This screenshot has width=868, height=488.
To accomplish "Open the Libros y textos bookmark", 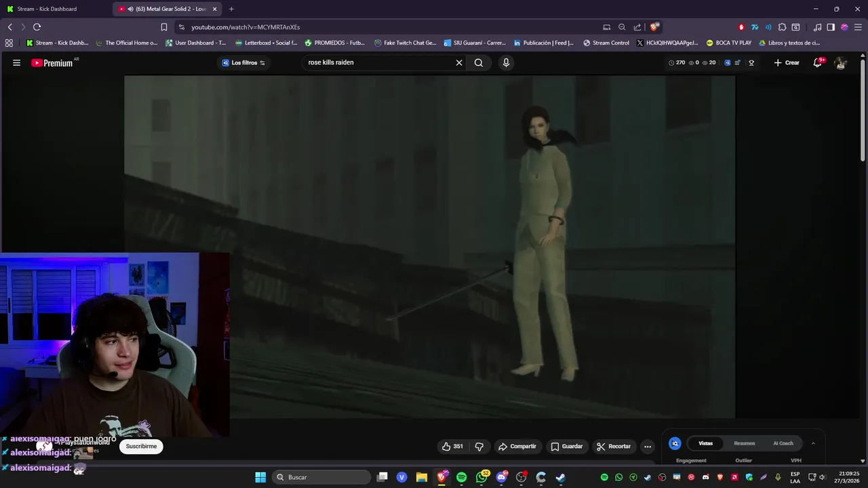I will 789,43.
